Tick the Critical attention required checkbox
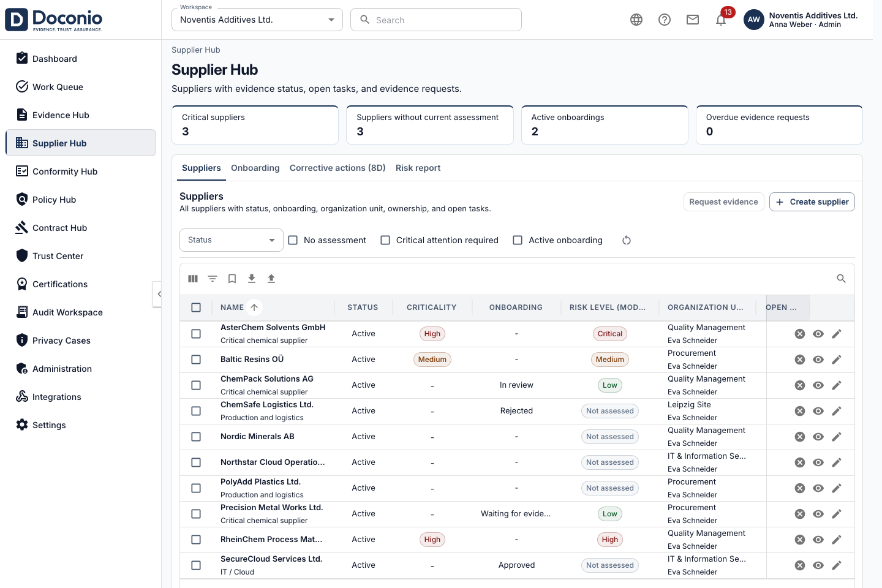This screenshot has height=588, width=882. (x=385, y=240)
